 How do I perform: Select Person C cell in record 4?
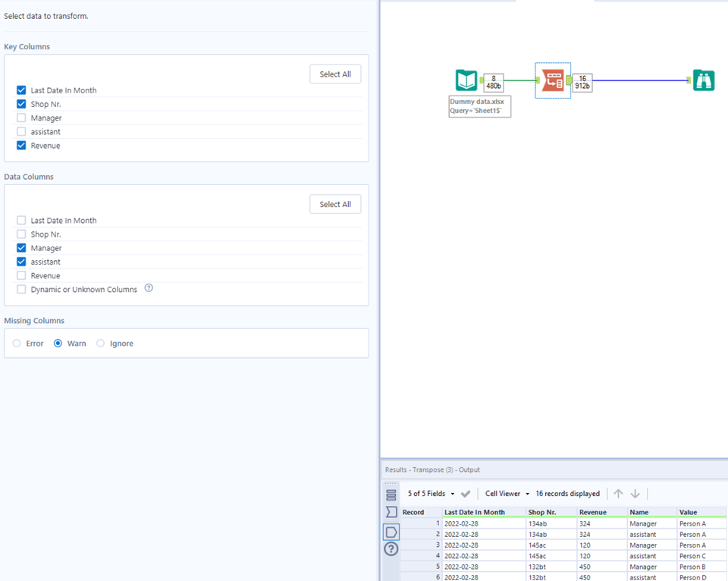point(701,556)
